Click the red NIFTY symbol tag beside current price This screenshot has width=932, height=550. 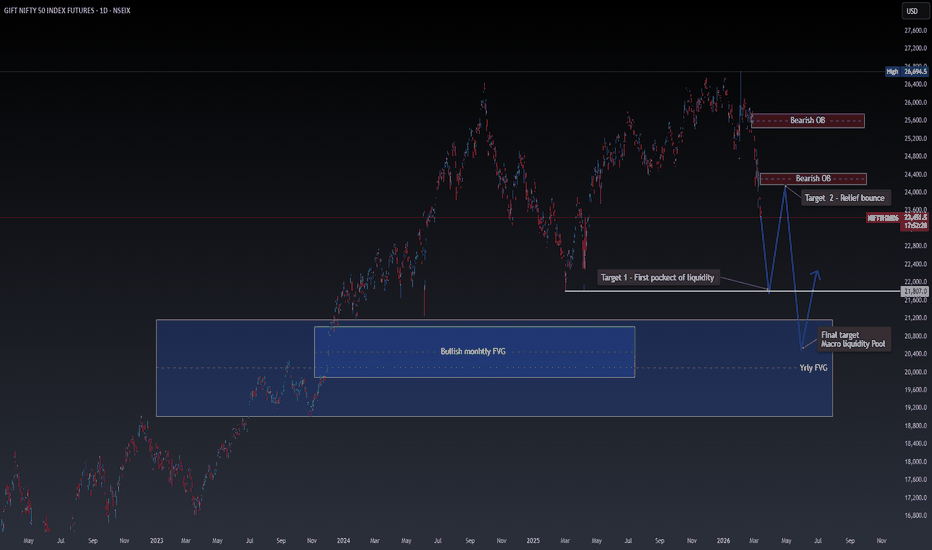point(880,219)
